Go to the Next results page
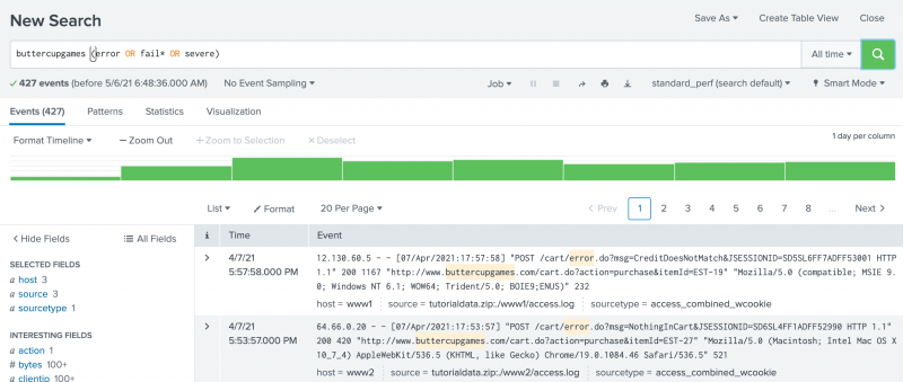This screenshot has height=382, width=904. click(870, 209)
